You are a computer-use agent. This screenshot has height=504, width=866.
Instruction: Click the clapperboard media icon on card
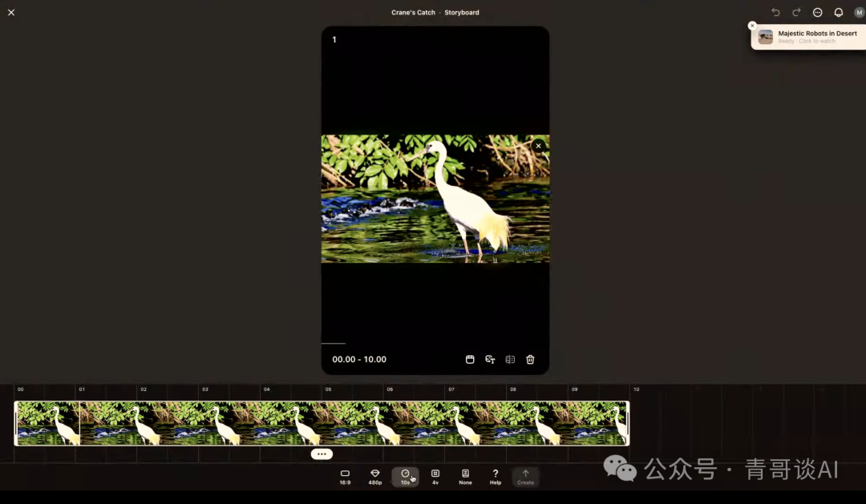tap(471, 360)
